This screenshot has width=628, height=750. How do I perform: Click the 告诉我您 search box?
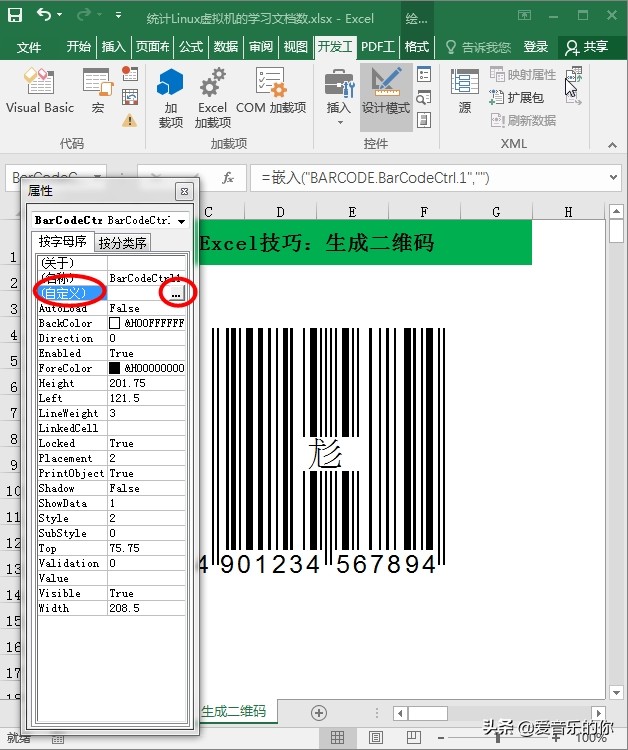coord(478,47)
